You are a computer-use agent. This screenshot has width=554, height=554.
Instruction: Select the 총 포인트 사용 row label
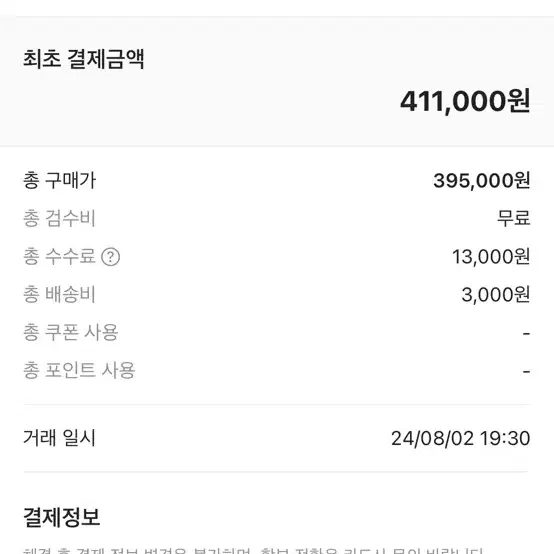coord(79,371)
